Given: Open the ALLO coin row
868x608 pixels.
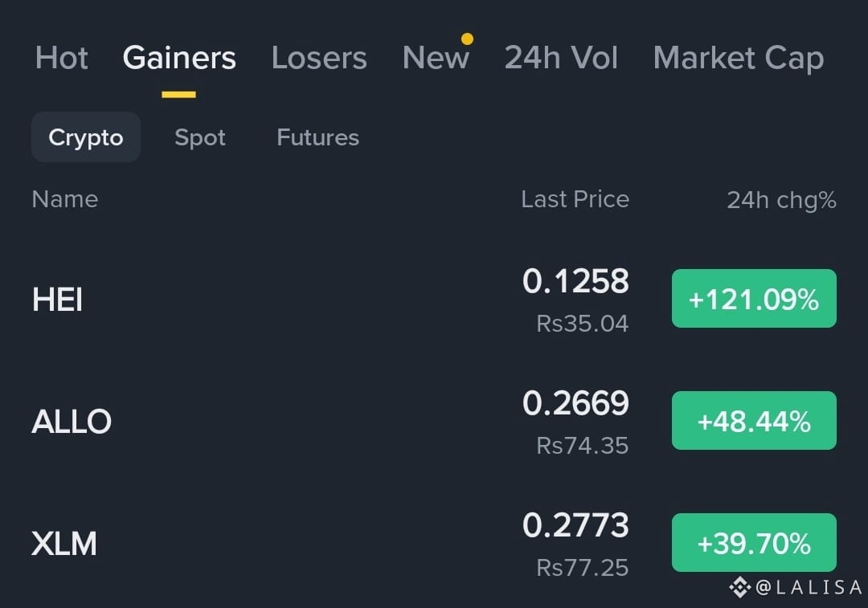Looking at the screenshot, I should coord(434,421).
